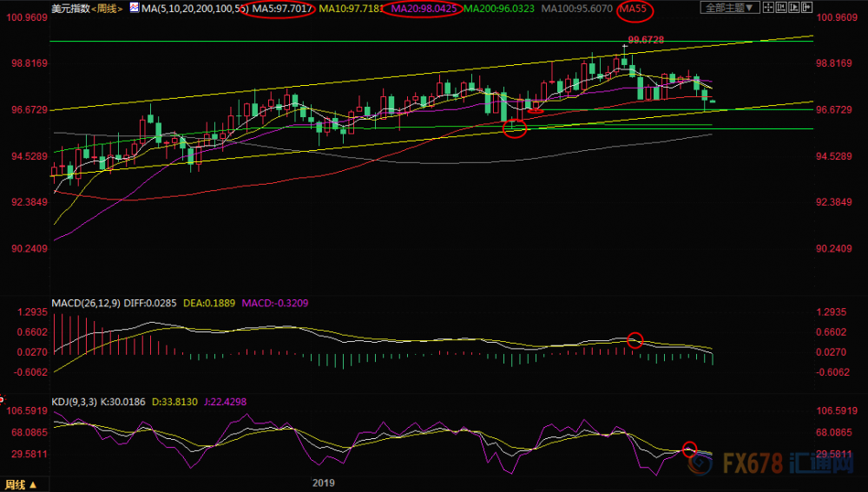The height and width of the screenshot is (492, 868).
Task: Click the export/exit arrow icon
Action: (806, 8)
